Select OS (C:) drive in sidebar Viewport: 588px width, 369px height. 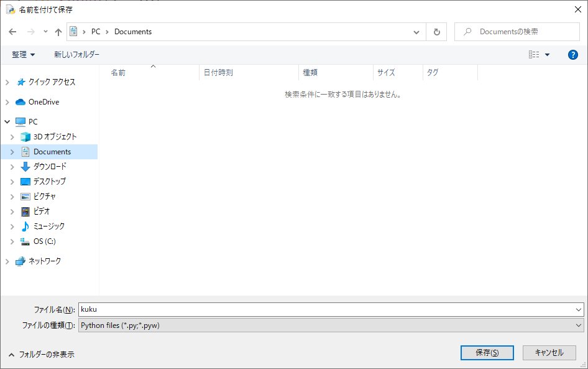pos(44,241)
